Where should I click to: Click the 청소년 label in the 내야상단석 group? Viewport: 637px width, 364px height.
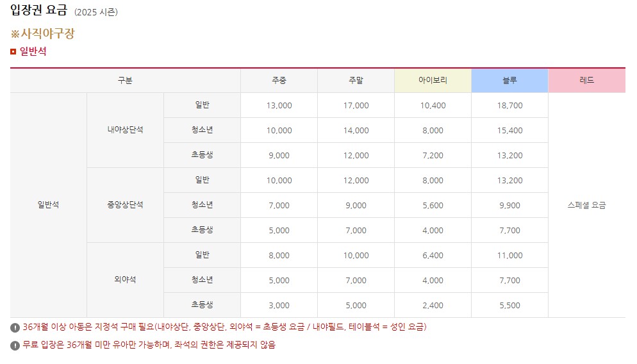(x=202, y=130)
